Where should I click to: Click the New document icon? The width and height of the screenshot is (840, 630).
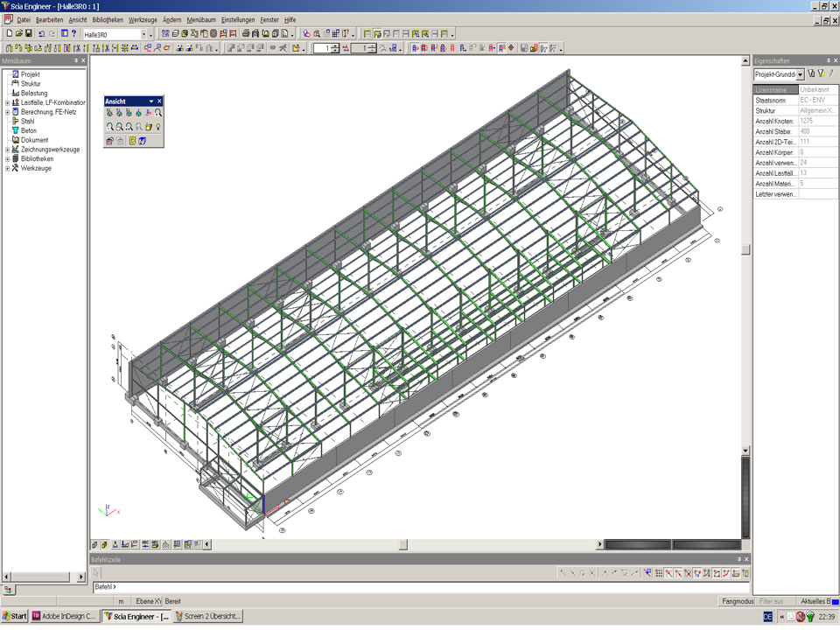pyautogui.click(x=8, y=33)
